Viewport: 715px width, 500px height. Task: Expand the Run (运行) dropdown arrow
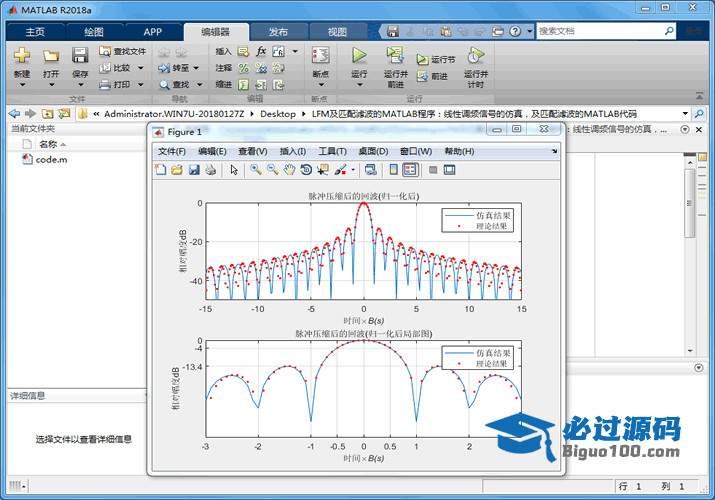click(x=359, y=85)
